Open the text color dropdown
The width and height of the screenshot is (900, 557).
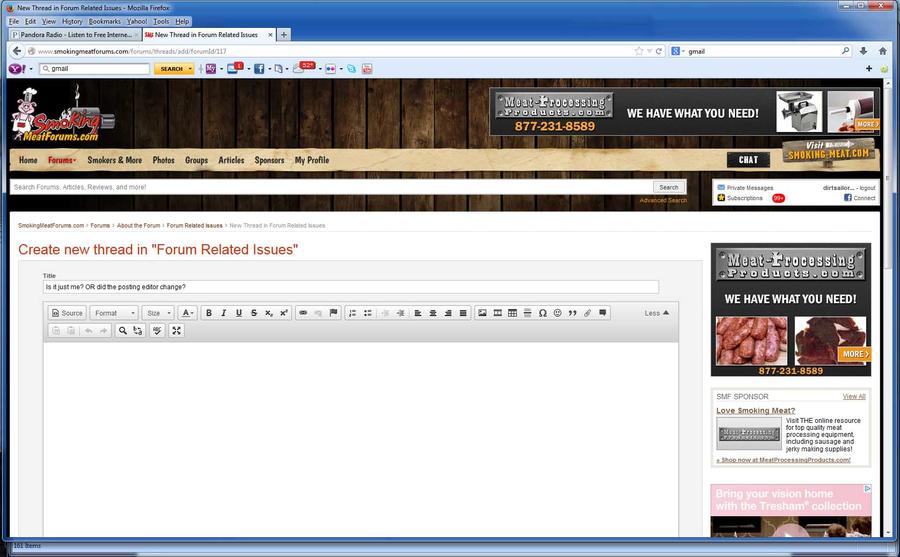click(187, 313)
